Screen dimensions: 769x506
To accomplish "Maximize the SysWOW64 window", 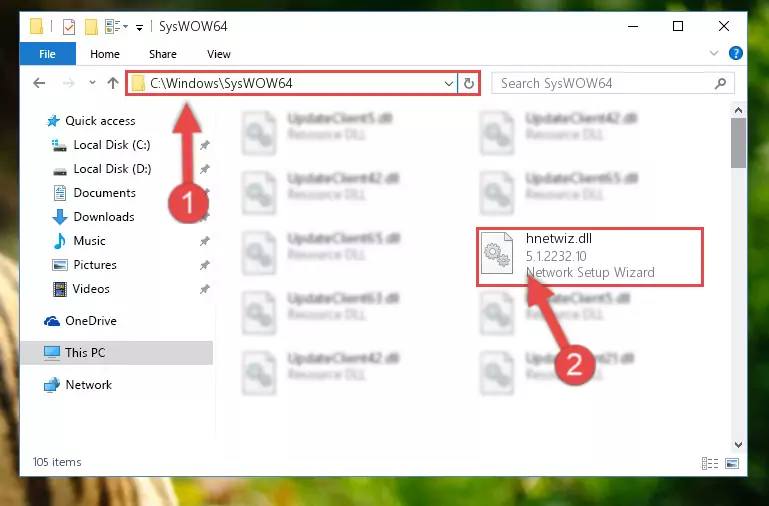I will tap(678, 26).
